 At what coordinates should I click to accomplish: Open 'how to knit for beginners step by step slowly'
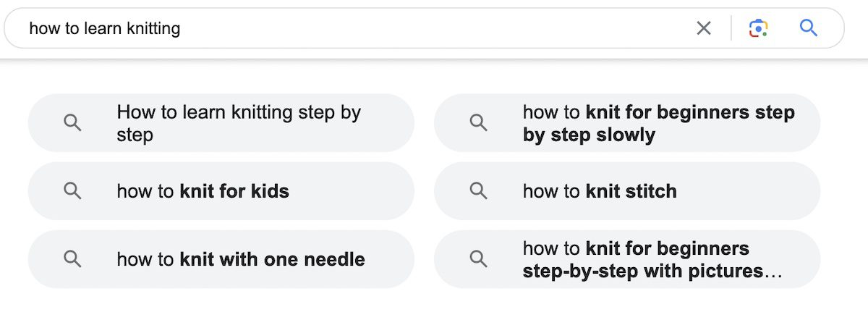[x=658, y=123]
